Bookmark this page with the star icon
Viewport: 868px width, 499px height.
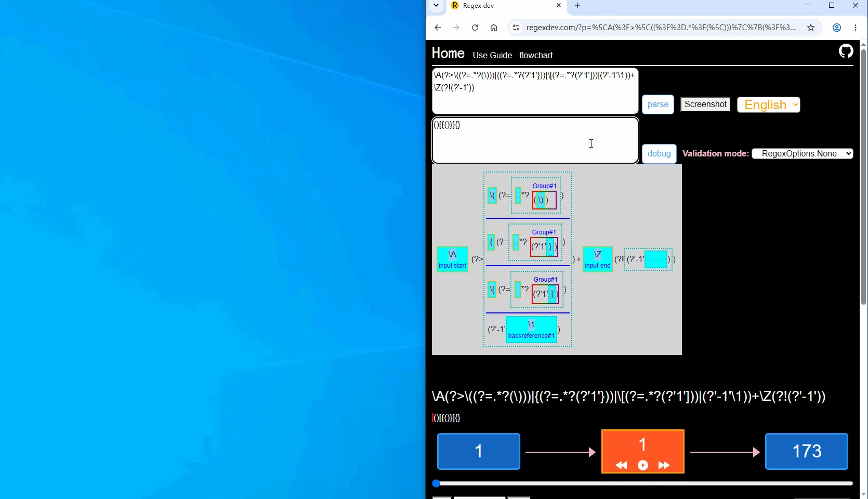pos(811,28)
